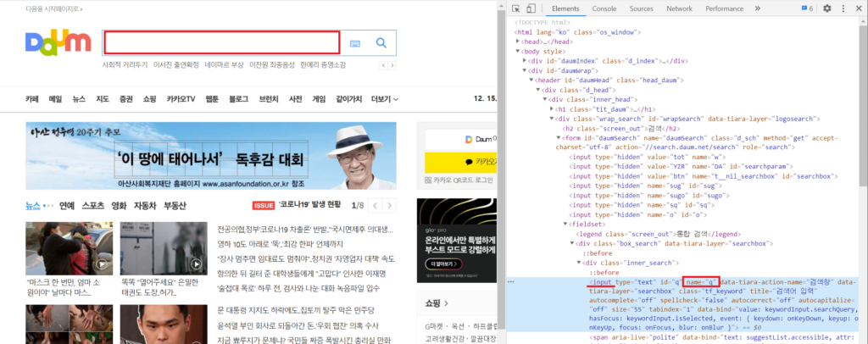The width and height of the screenshot is (868, 344).
Task: Click the Kakao QR code login link
Action: click(459, 180)
